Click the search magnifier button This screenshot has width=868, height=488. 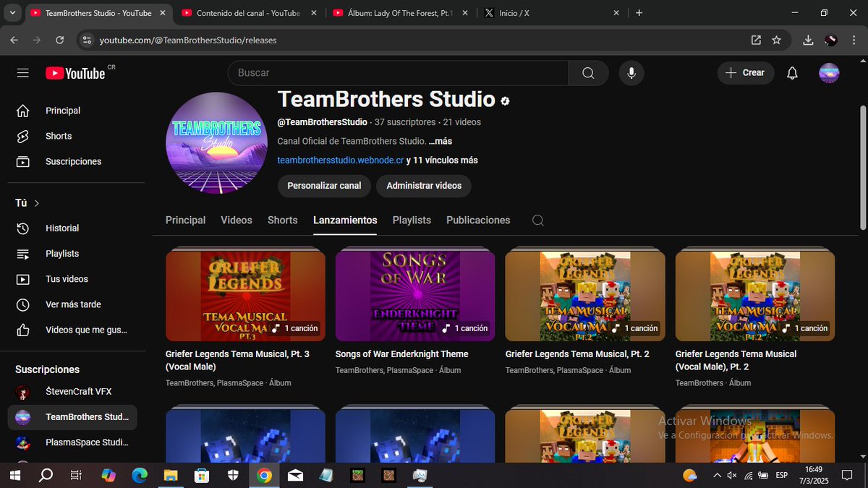588,73
